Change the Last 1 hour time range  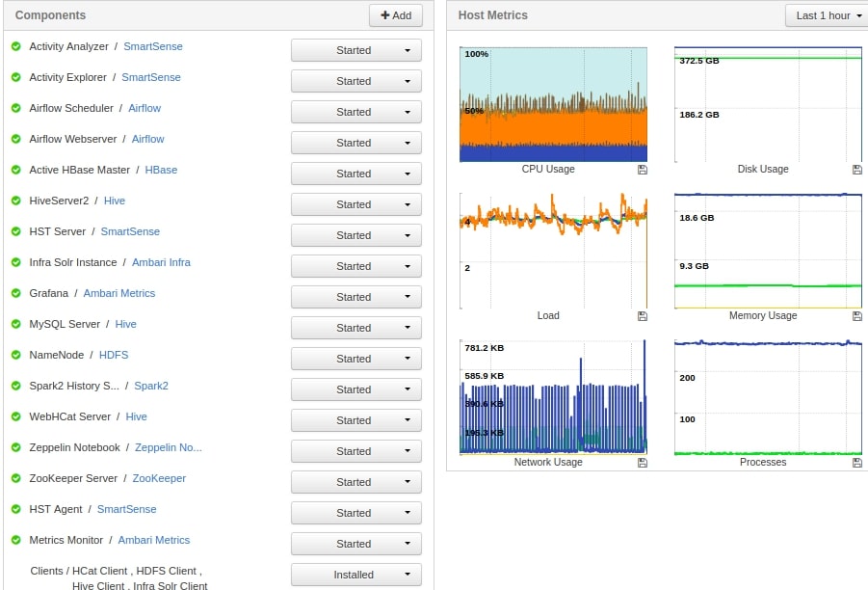click(828, 15)
